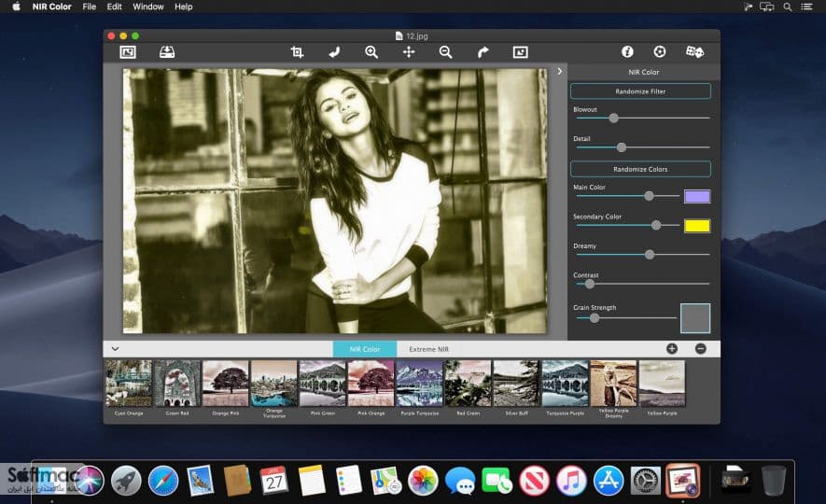
Task: Switch to the NIR Color presets tab
Action: 365,349
